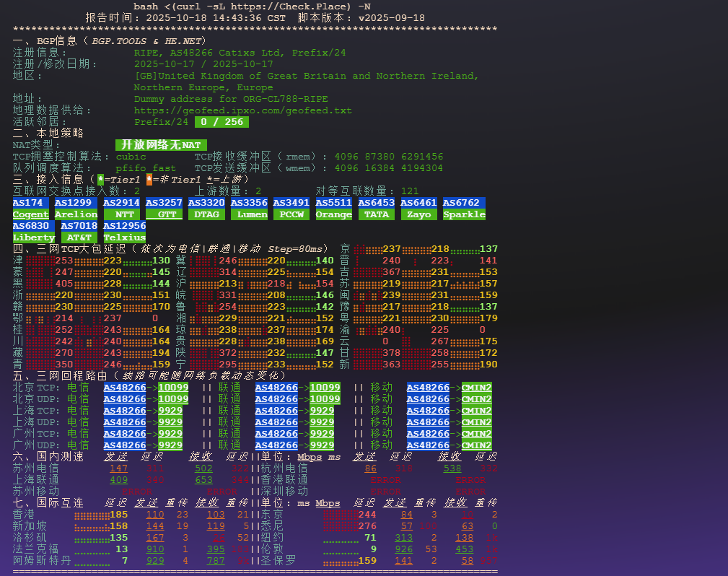Screen dimensions: 728x576
Task: Click the AS2914 NTT upstream badge
Action: click(121, 209)
